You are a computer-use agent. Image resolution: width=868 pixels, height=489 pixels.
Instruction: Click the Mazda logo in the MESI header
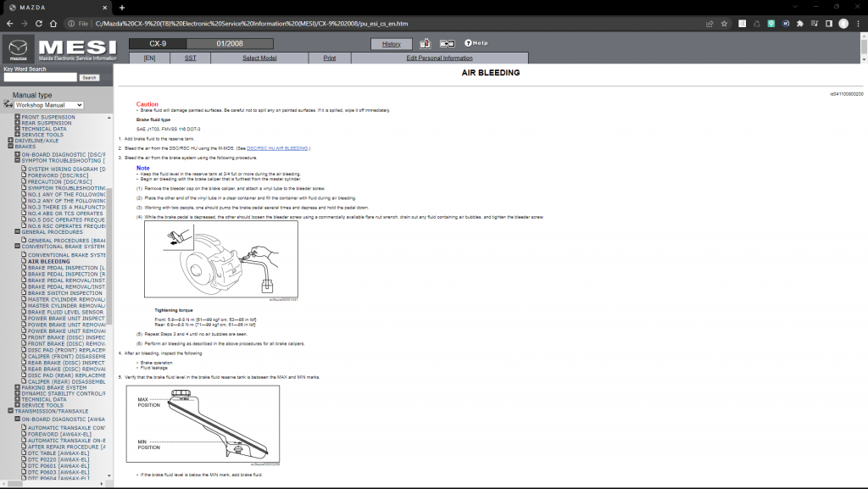click(17, 50)
